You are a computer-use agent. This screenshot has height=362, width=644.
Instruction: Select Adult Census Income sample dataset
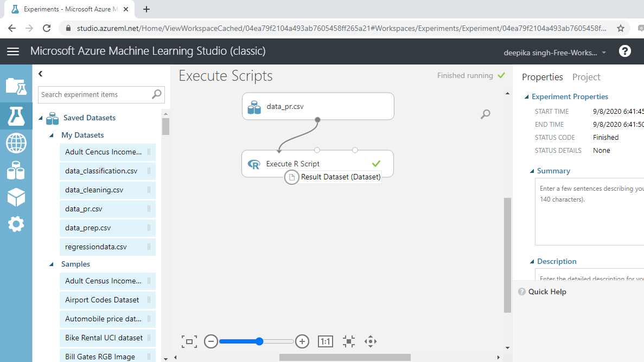click(107, 281)
